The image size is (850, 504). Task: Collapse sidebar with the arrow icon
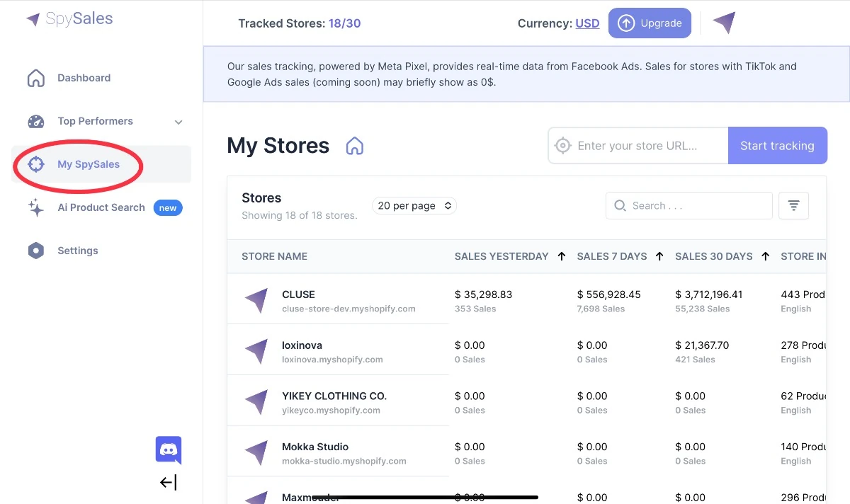(x=169, y=483)
